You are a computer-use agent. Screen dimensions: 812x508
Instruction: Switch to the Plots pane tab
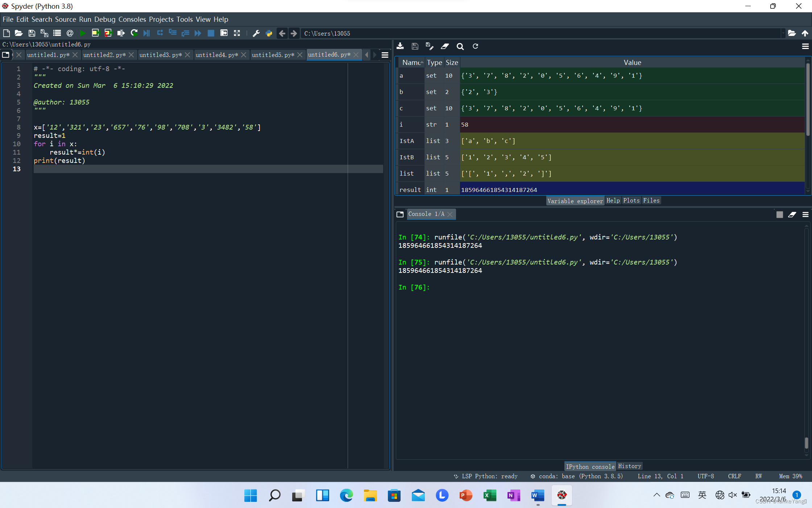[x=631, y=200]
